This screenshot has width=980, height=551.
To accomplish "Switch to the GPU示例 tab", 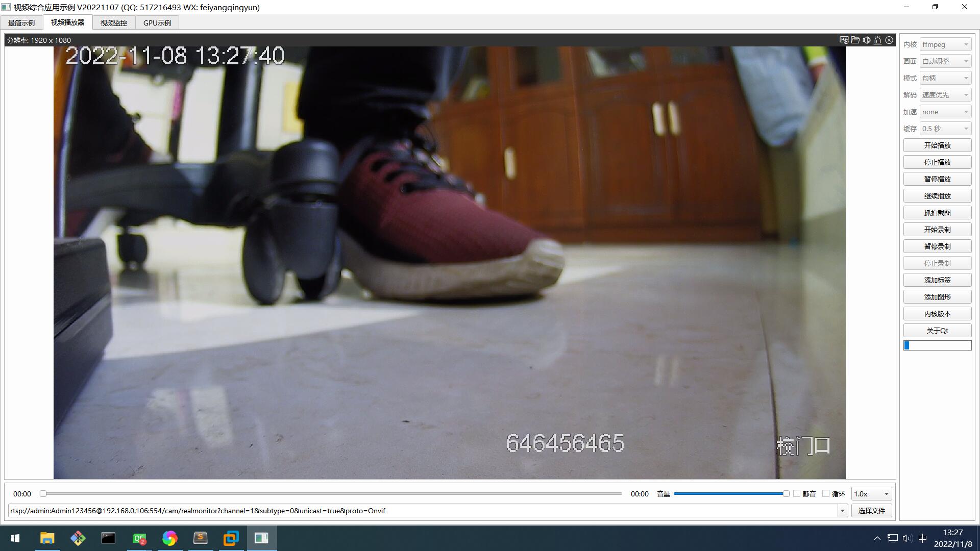I will 157,23.
